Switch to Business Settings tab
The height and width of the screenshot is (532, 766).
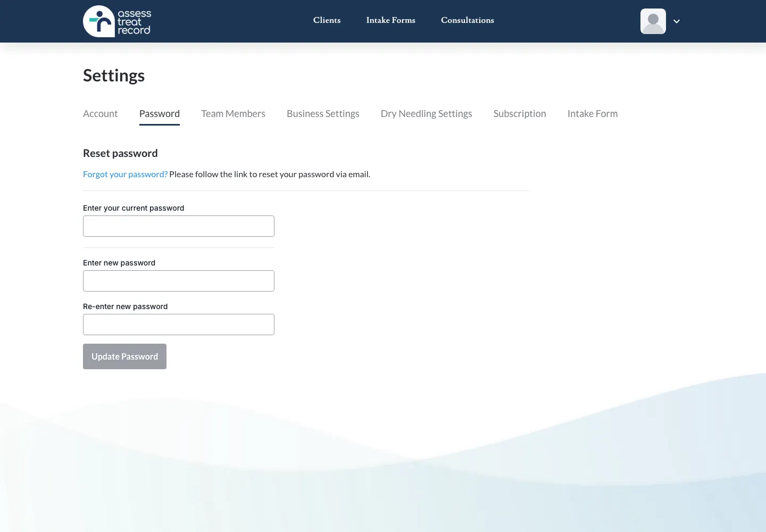323,114
